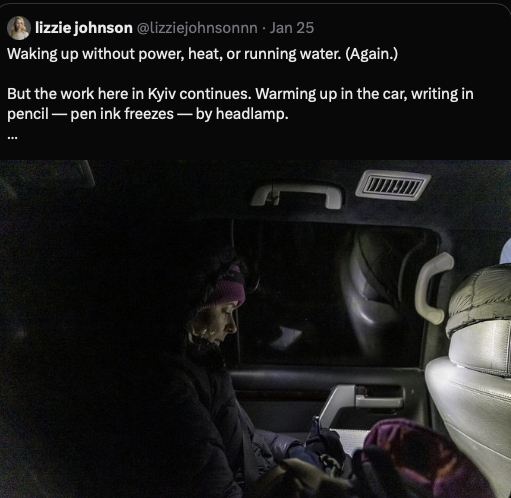The image size is (511, 498).
Task: Click the ceiling air vent in the photo
Action: click(393, 185)
